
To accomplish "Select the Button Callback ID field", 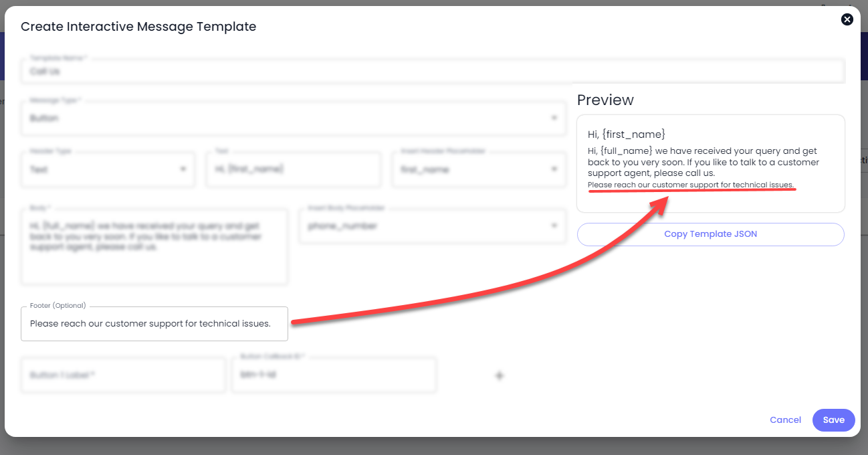I will coord(334,375).
